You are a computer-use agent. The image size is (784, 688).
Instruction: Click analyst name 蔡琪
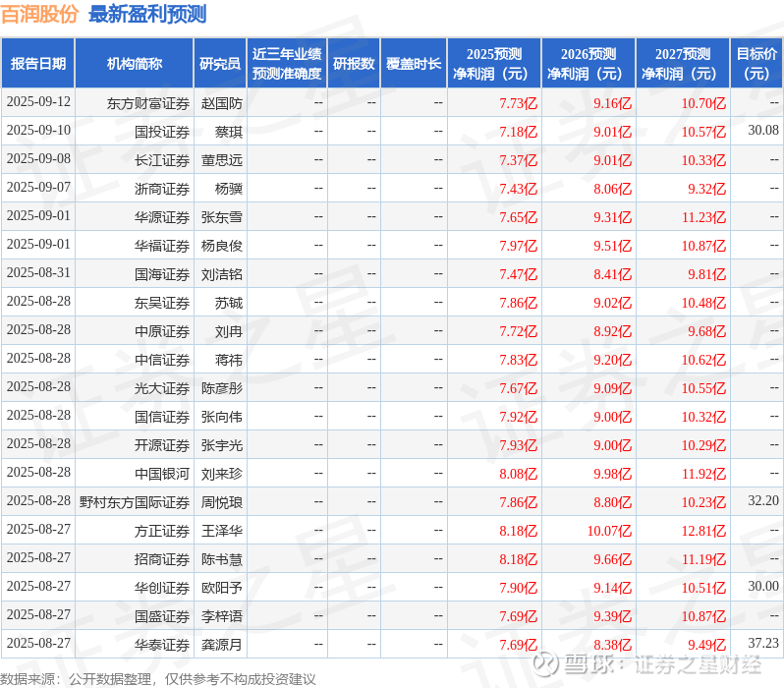229,132
